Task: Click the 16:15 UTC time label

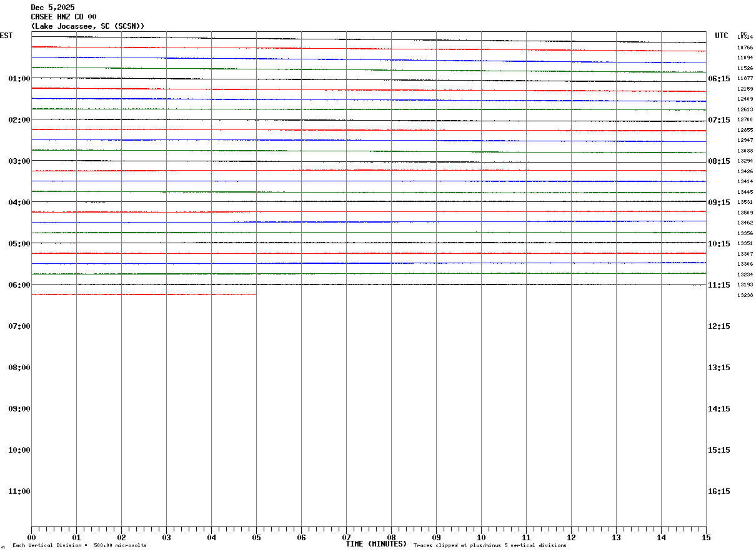Action: (719, 491)
